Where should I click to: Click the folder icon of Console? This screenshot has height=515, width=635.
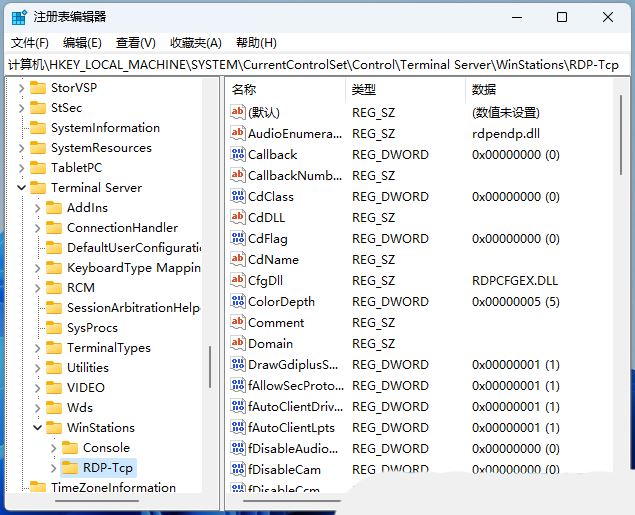70,448
